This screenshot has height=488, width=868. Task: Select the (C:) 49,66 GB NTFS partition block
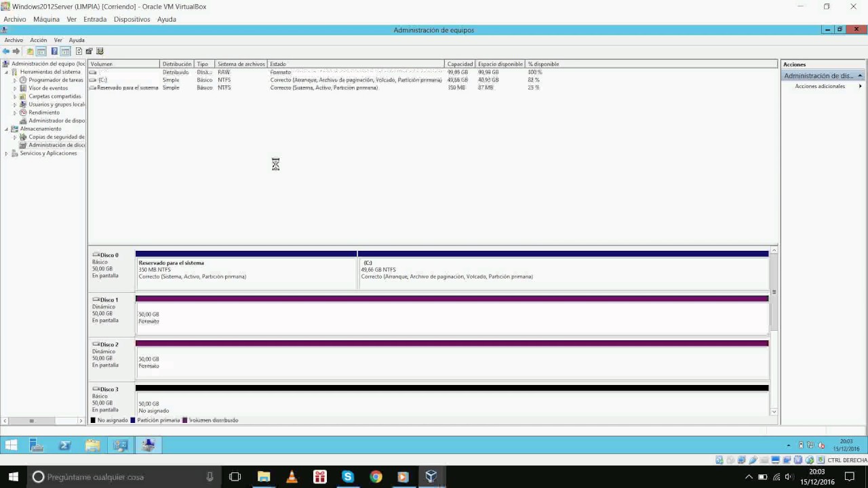pos(563,270)
